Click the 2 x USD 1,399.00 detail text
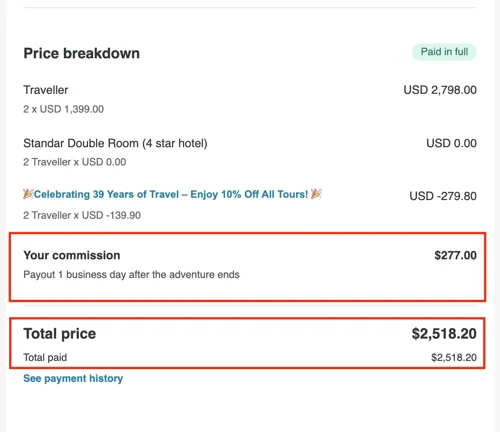 [63, 109]
